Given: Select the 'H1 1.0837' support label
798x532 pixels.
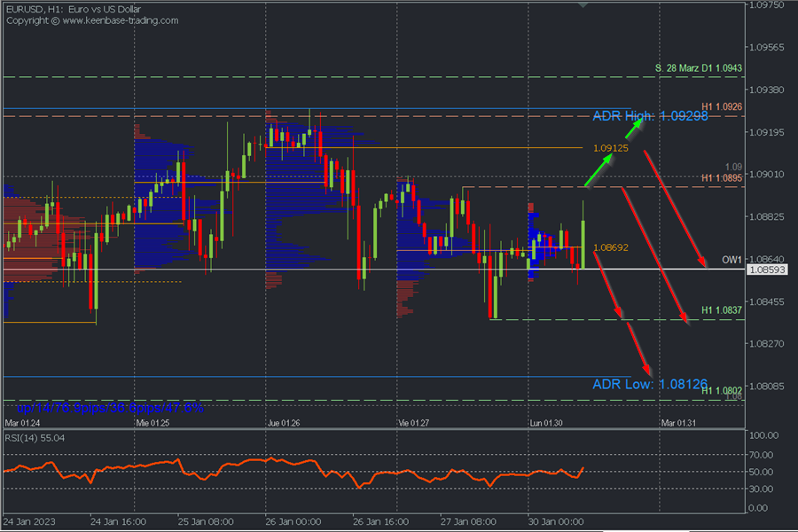Looking at the screenshot, I should [722, 310].
